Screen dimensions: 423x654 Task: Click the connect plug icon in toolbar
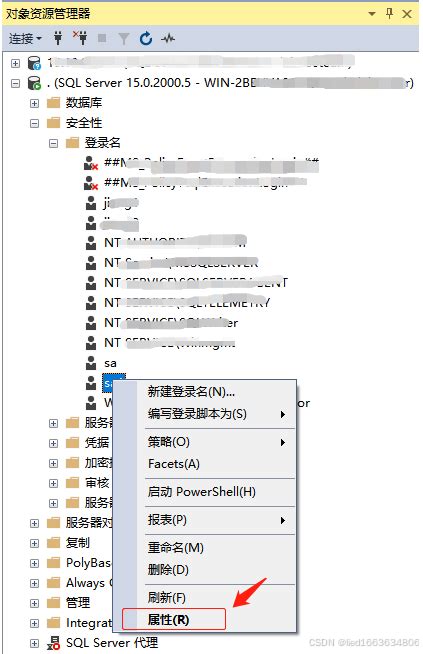point(58,39)
